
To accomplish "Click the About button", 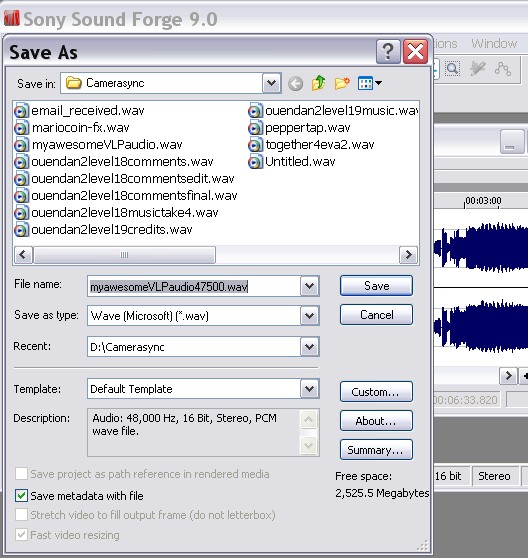I will [376, 421].
